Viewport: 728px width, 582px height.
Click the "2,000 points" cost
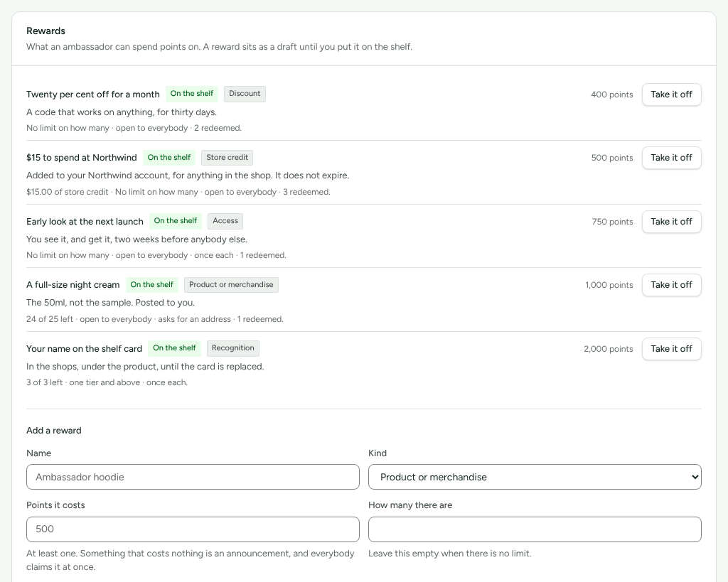pyautogui.click(x=609, y=349)
